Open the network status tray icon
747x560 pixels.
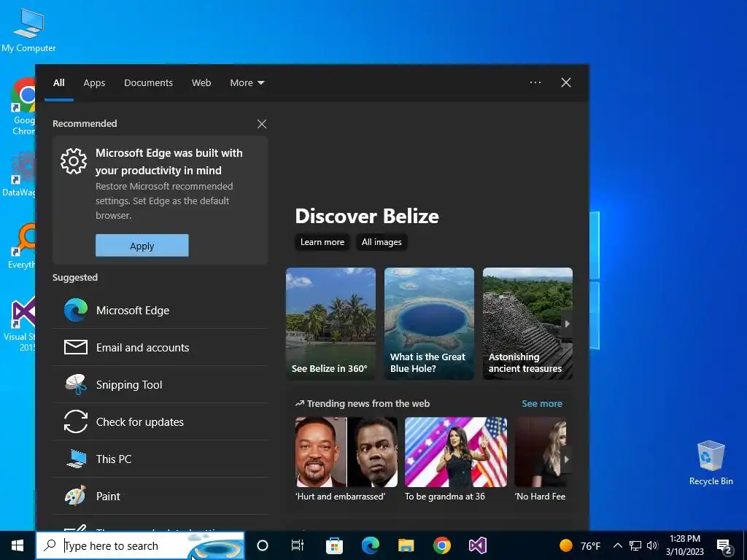coord(635,545)
